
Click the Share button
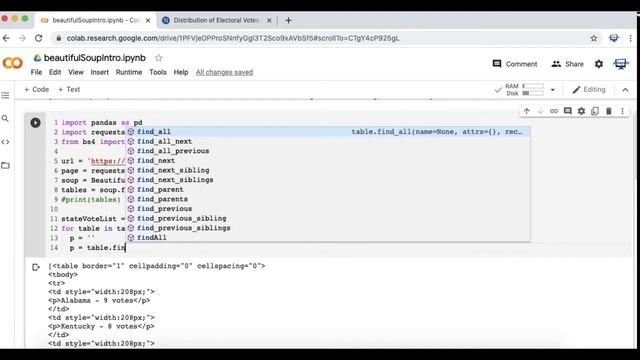point(567,64)
